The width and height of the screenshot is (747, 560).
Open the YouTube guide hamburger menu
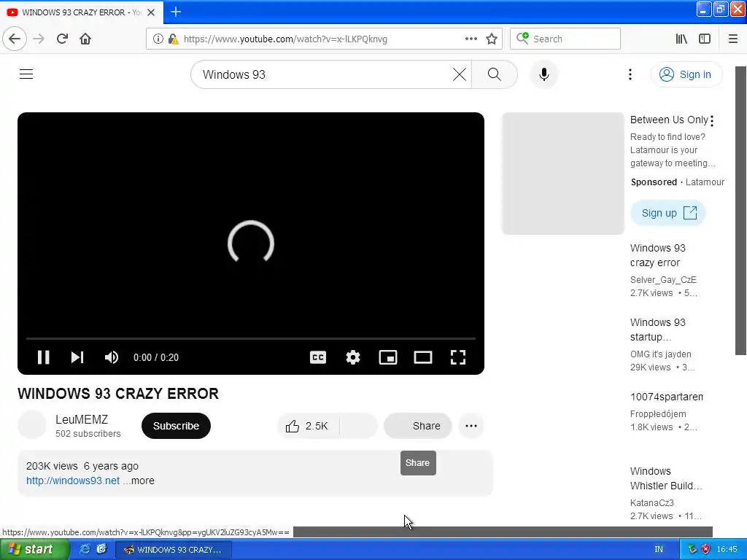point(26,74)
